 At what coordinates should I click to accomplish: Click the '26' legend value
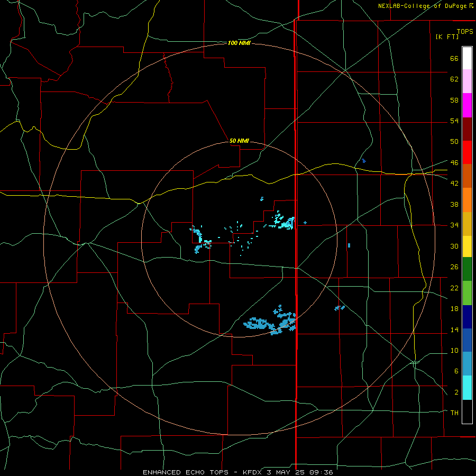(454, 267)
